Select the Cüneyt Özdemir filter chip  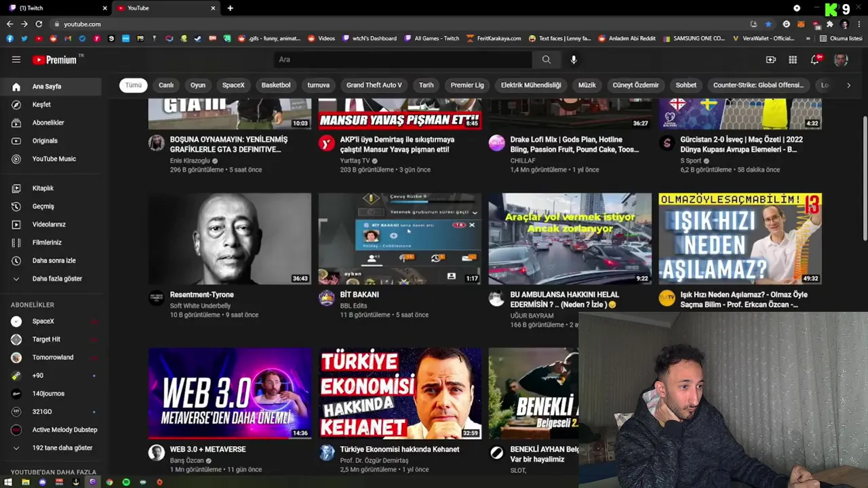(x=635, y=85)
